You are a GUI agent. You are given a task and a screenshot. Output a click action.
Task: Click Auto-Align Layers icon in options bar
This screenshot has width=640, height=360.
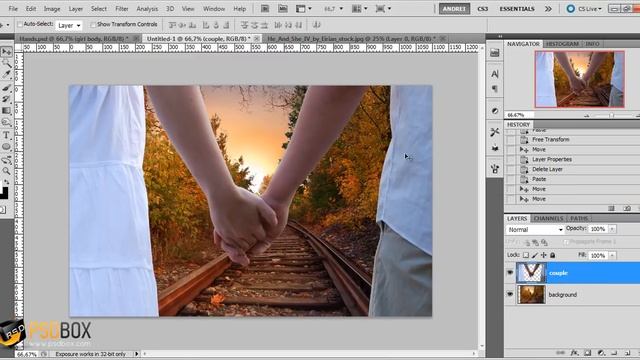[316, 25]
